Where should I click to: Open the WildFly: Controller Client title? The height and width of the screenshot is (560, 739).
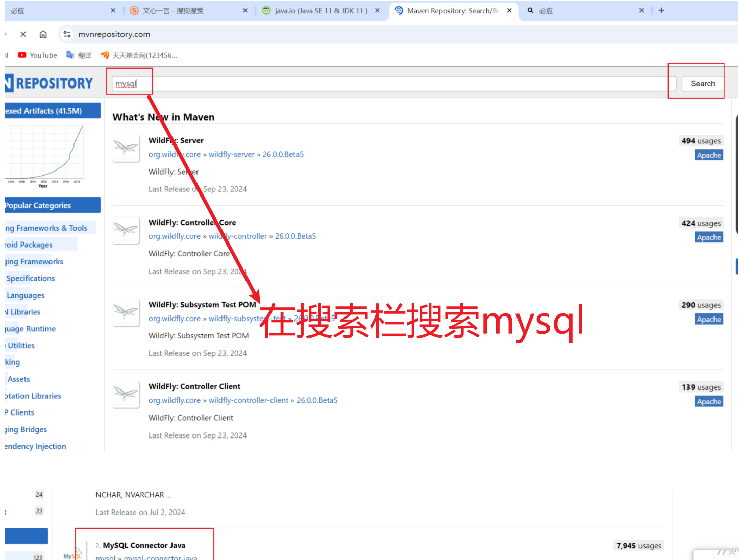[194, 387]
